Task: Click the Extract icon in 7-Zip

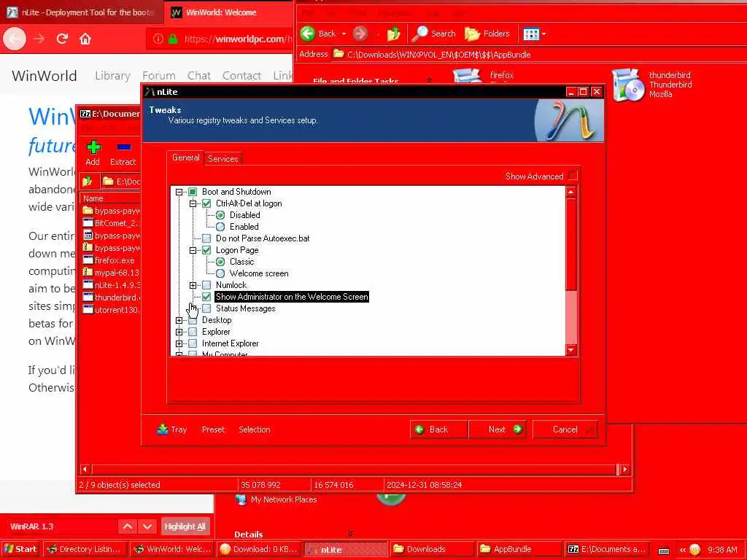Action: point(124,147)
